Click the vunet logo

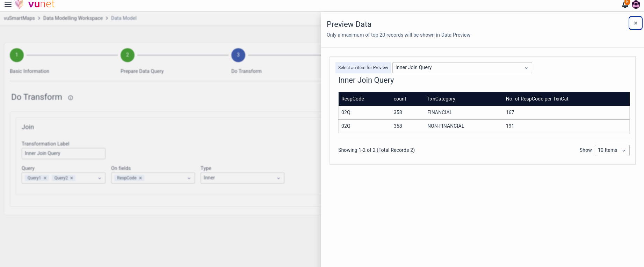click(35, 5)
